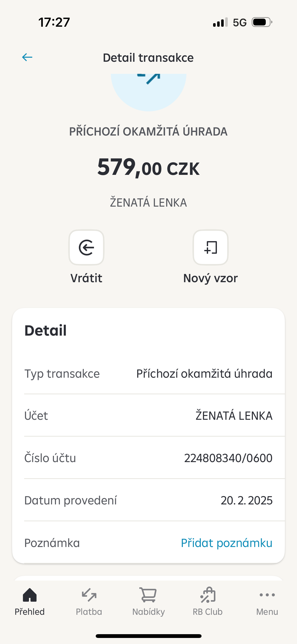Open the Menu tab label

[267, 611]
